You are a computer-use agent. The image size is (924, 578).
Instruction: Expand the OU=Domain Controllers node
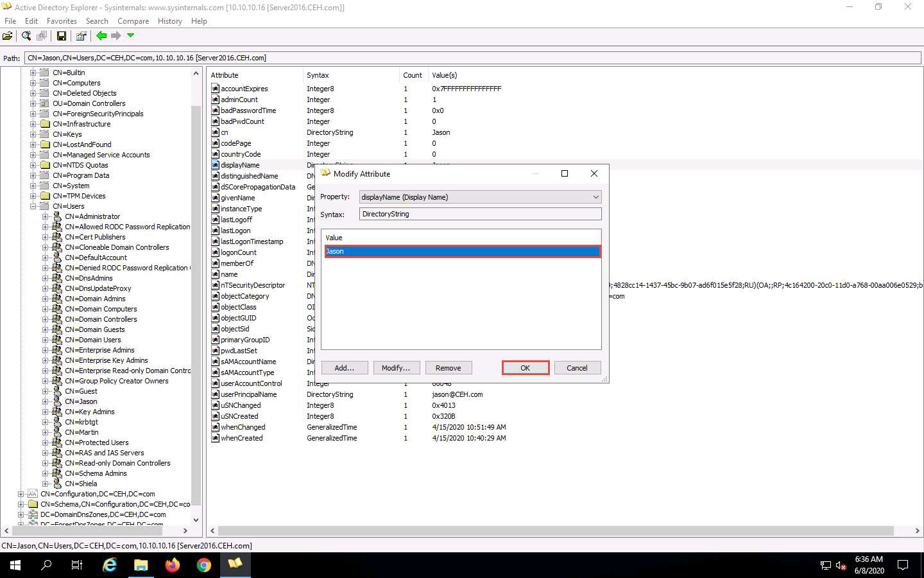click(33, 103)
